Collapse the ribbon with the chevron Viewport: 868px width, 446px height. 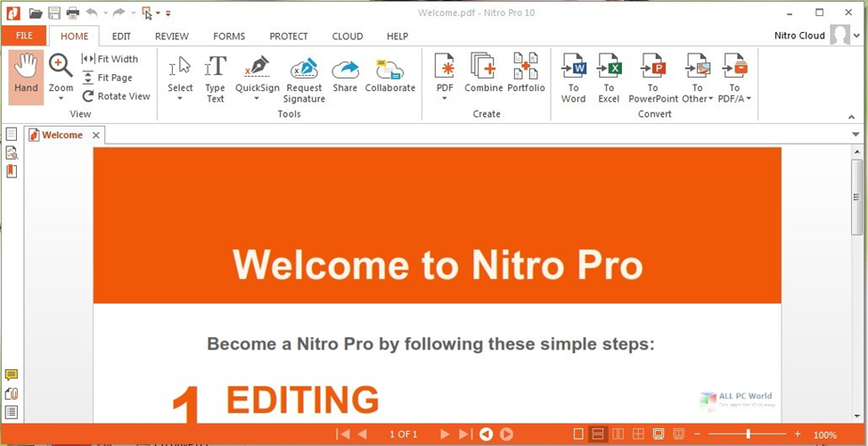point(851,117)
